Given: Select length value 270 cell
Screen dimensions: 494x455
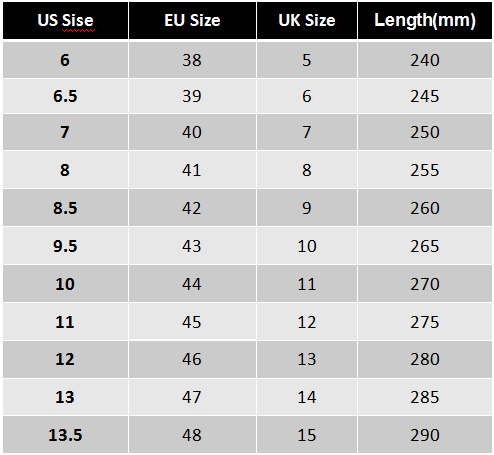Looking at the screenshot, I should pos(425,284).
